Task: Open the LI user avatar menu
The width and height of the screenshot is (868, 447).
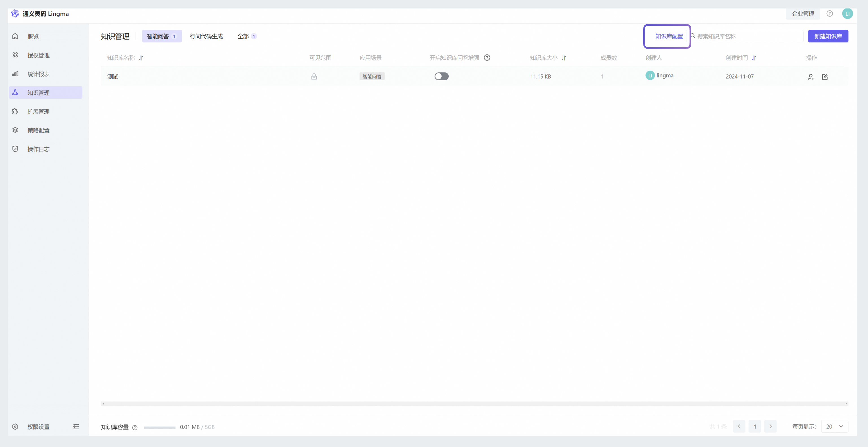Action: point(847,14)
